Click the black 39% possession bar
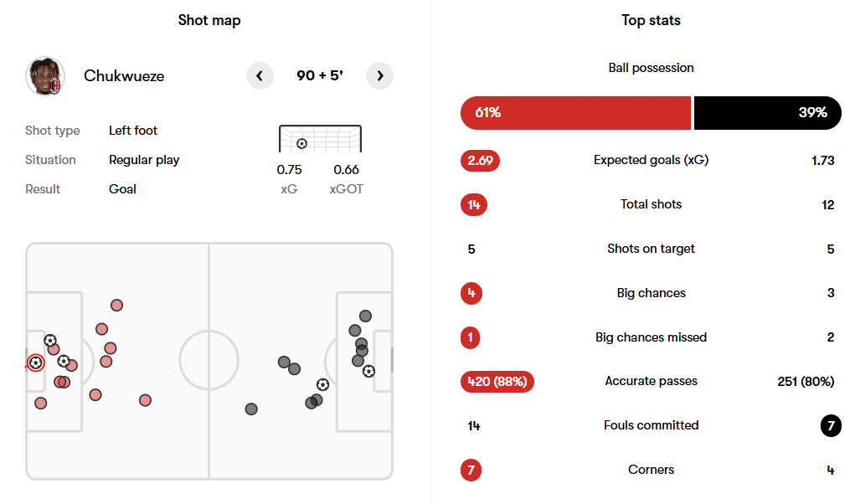The width and height of the screenshot is (855, 504). click(767, 113)
